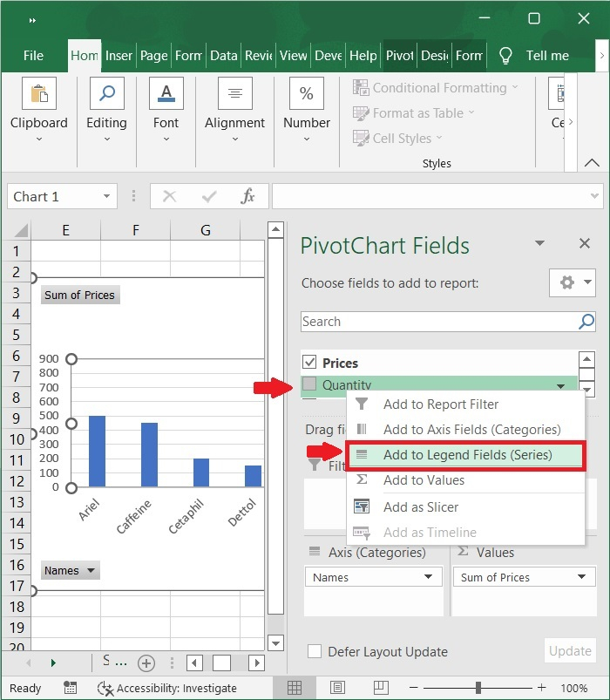Open the field list Tools gear menu
Screen dimensions: 610x700
point(573,282)
